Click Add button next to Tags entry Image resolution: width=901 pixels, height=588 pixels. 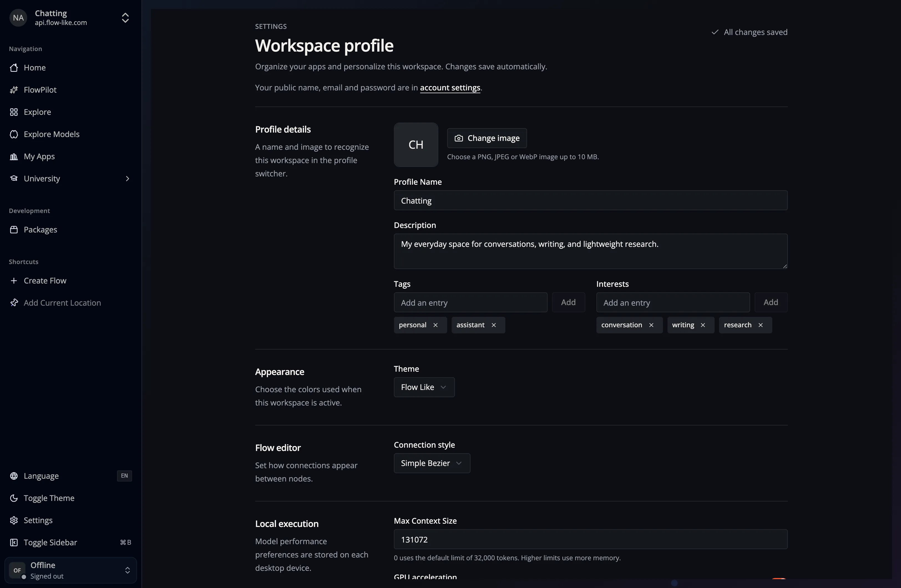(568, 302)
